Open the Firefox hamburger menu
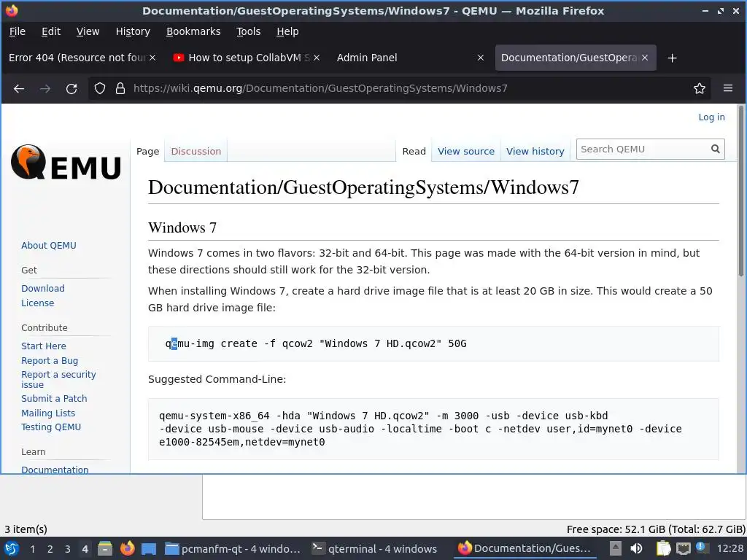The image size is (747, 560). point(728,88)
